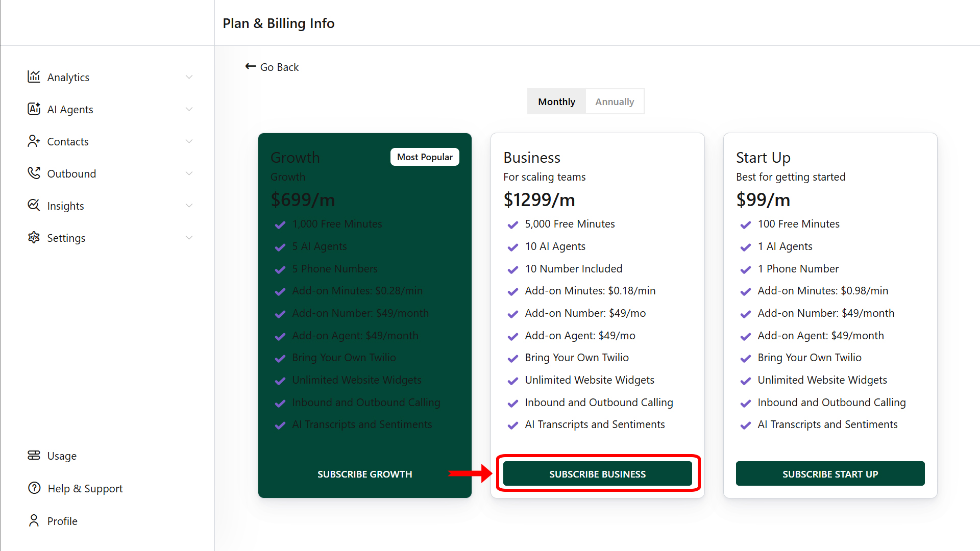Click '5 Phone Numbers' in Growth card
This screenshot has width=980, height=551.
pos(335,268)
